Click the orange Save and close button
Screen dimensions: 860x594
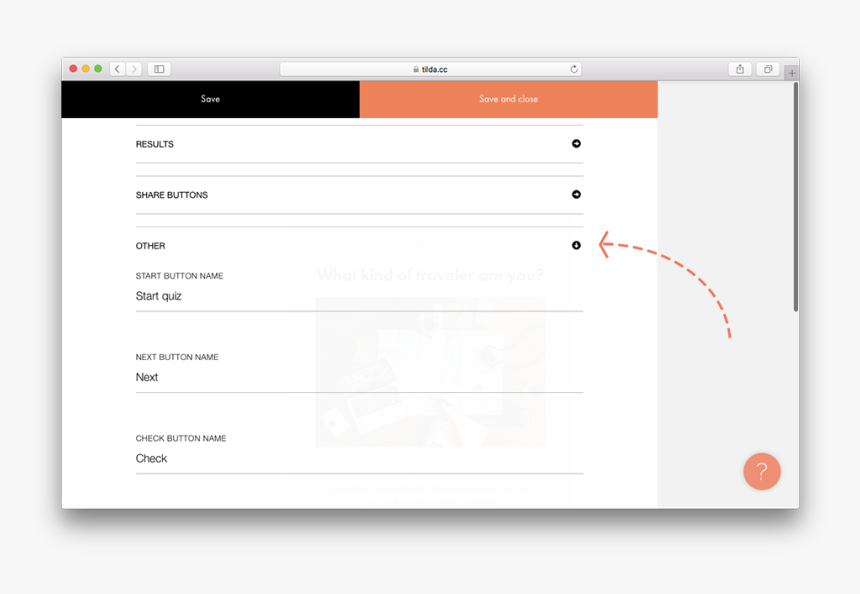click(508, 99)
